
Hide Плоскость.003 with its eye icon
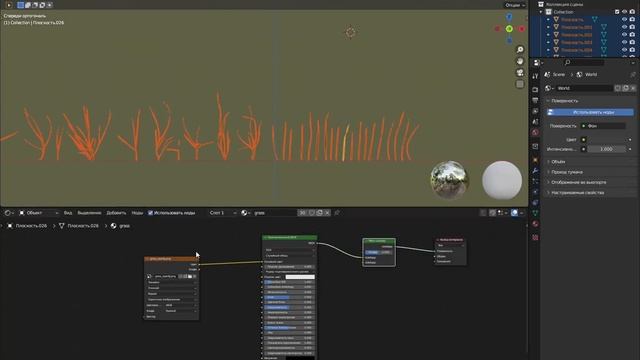(624, 42)
